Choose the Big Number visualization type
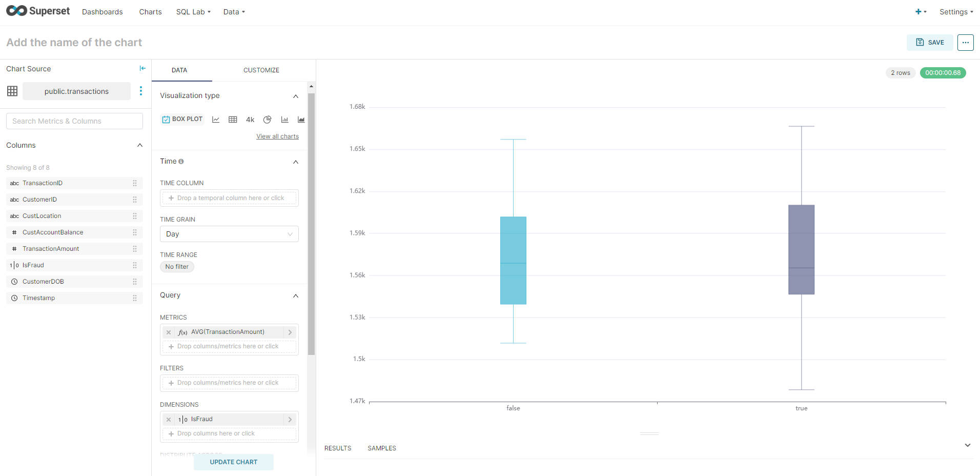 [x=250, y=119]
